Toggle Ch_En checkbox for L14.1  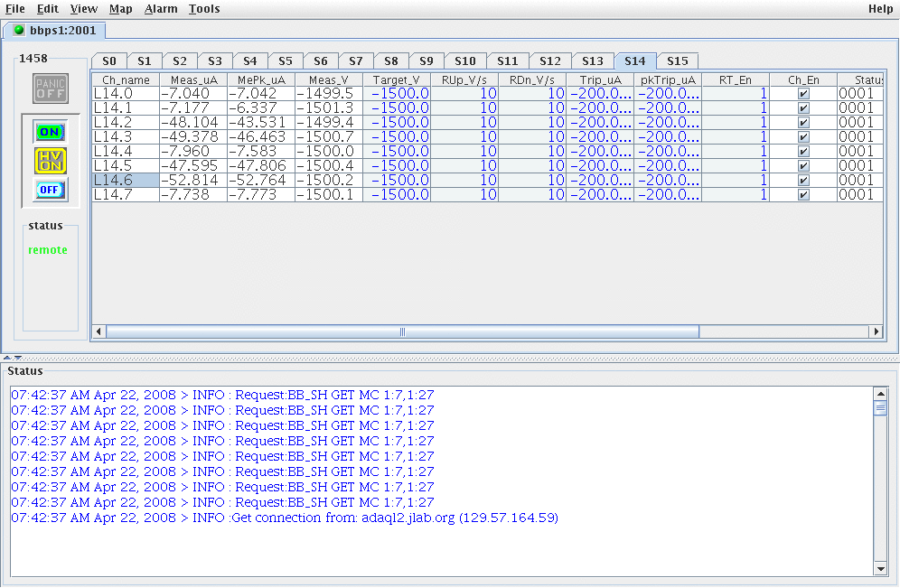803,107
